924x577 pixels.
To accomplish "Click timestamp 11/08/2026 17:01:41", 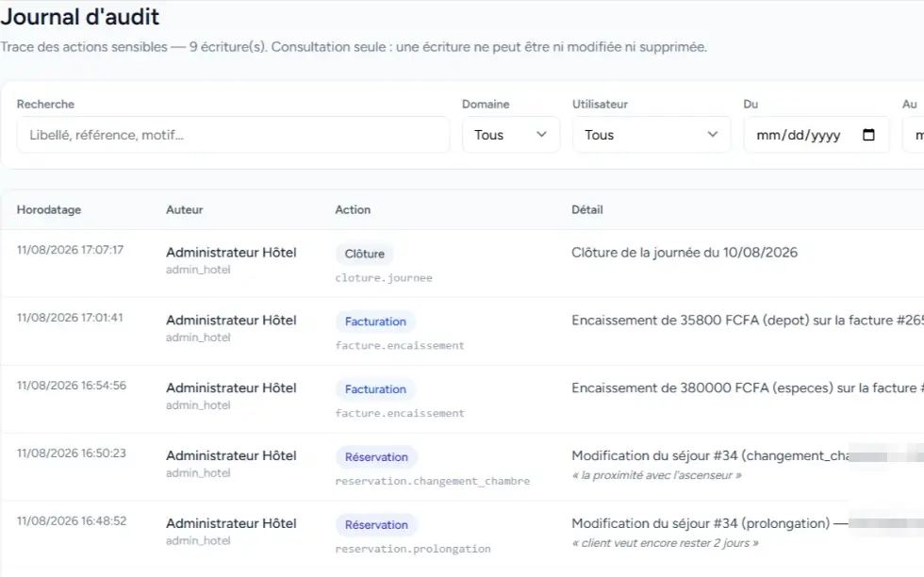I will point(70,318).
